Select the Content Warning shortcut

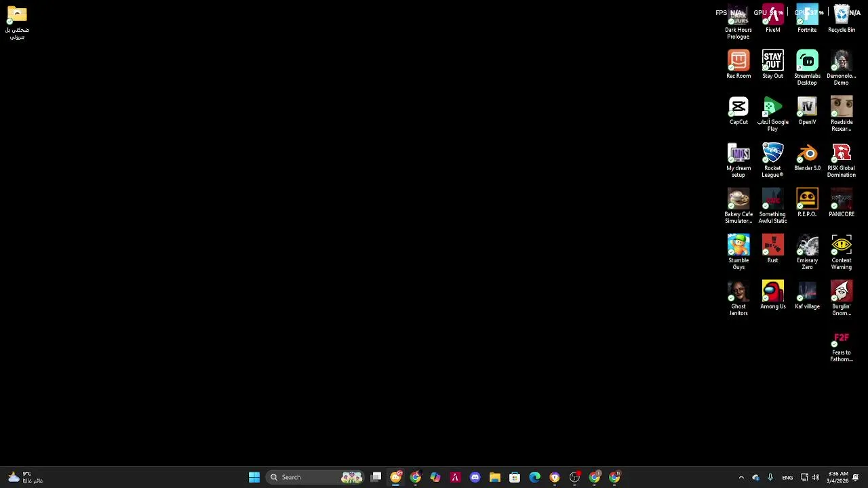pyautogui.click(x=842, y=253)
